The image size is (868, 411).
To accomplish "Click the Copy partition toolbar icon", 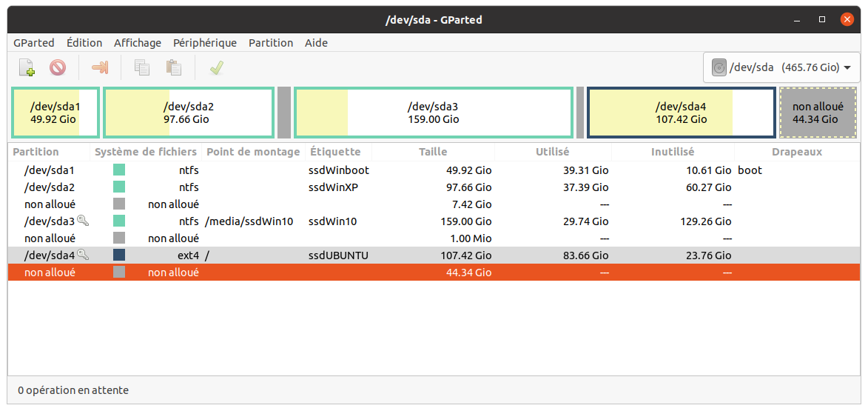I will [142, 68].
